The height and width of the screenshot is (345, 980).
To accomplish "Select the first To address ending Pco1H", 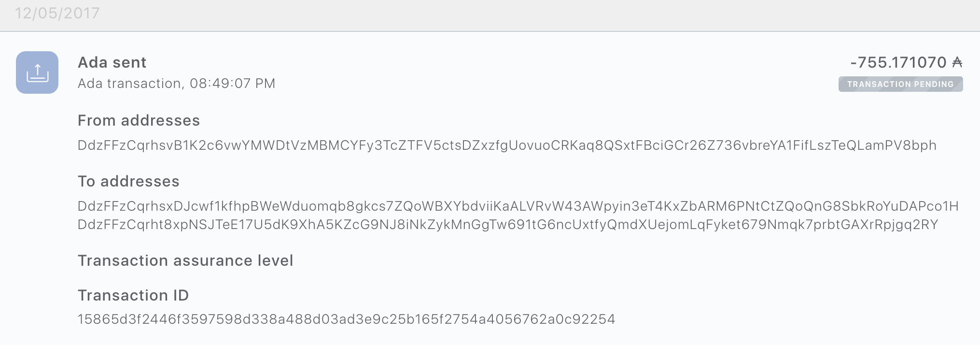I will [518, 206].
